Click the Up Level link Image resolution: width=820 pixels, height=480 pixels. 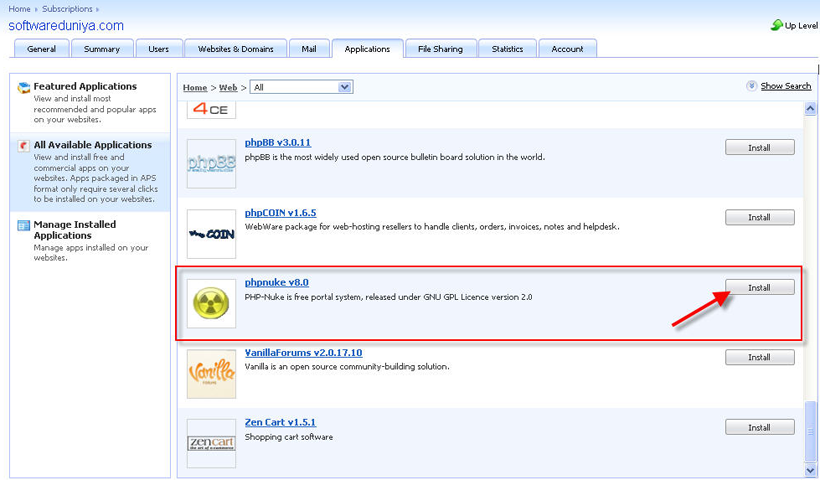(x=801, y=25)
